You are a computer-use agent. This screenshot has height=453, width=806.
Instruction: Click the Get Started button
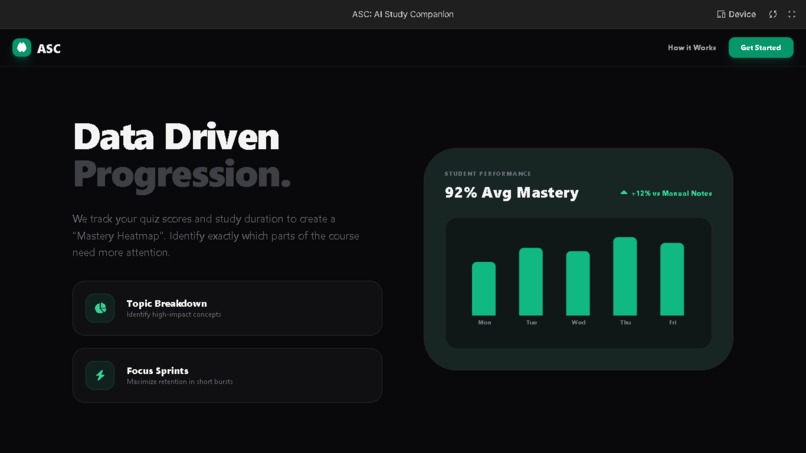[x=761, y=47]
